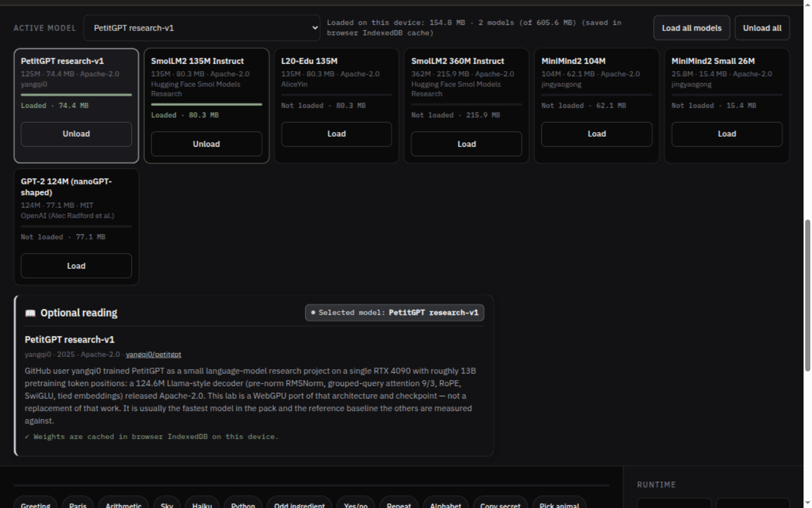
Task: Load the MiniMind2 104M model
Action: pyautogui.click(x=597, y=134)
